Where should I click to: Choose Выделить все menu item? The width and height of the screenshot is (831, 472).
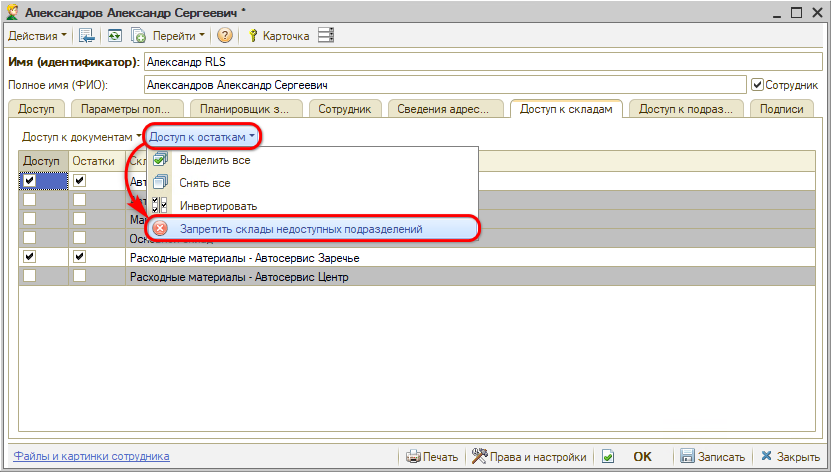click(x=214, y=160)
